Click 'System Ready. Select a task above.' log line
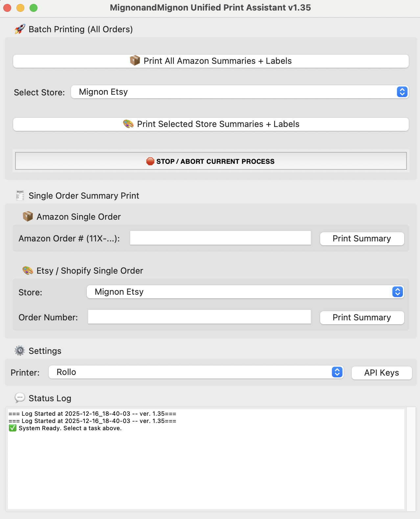 pyautogui.click(x=70, y=428)
